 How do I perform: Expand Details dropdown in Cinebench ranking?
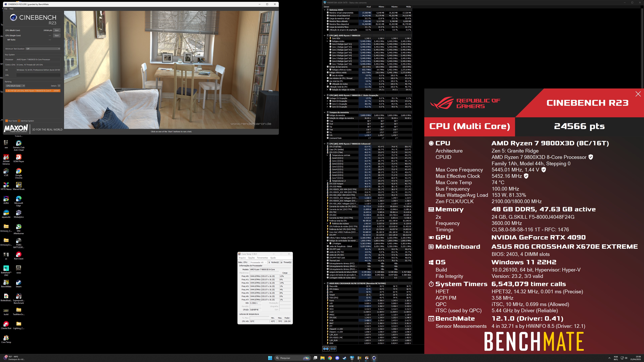click(x=59, y=86)
